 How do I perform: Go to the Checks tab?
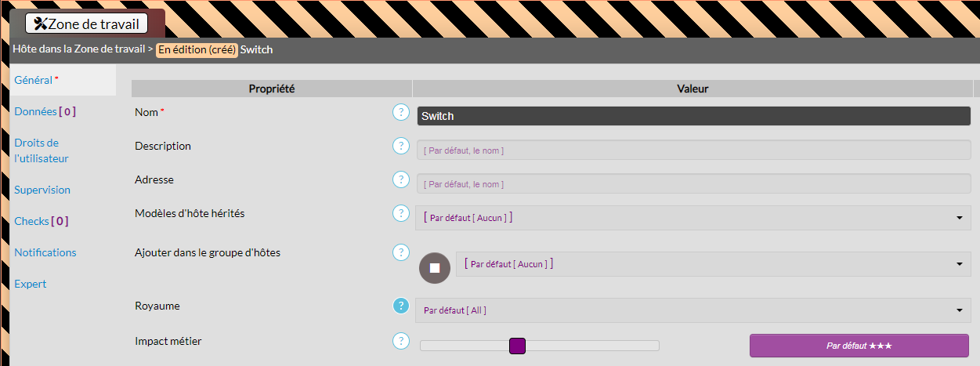(x=41, y=221)
